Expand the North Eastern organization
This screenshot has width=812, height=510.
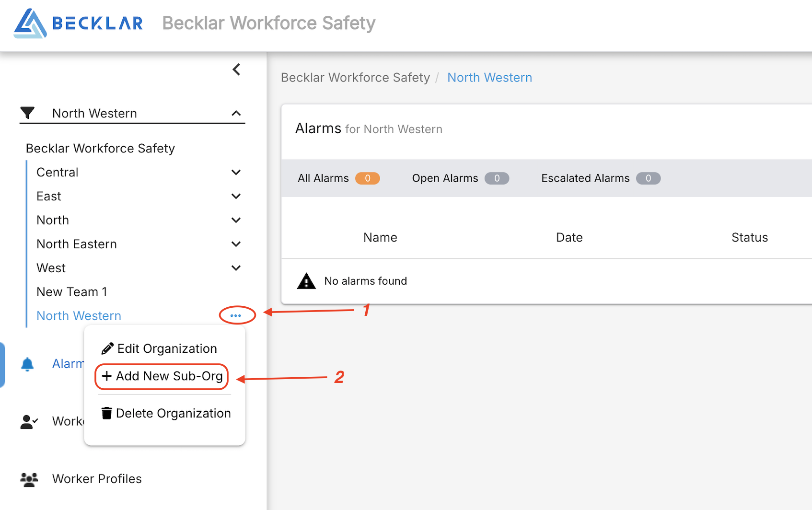click(236, 244)
